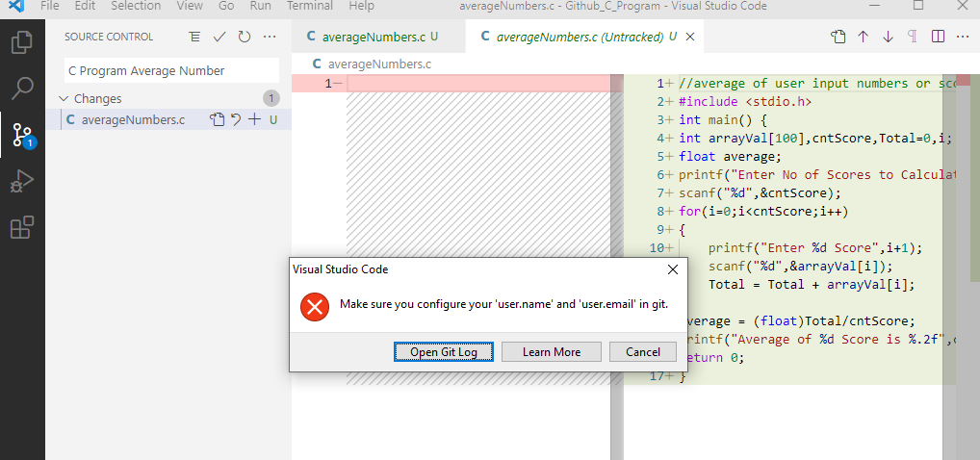Close the Visual Studio Code dialog

673,270
